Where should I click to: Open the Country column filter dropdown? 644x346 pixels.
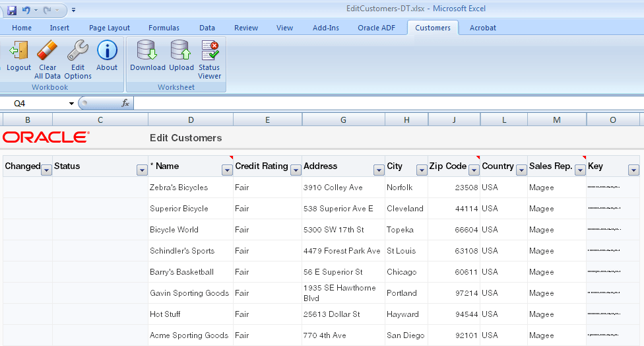[x=521, y=170]
